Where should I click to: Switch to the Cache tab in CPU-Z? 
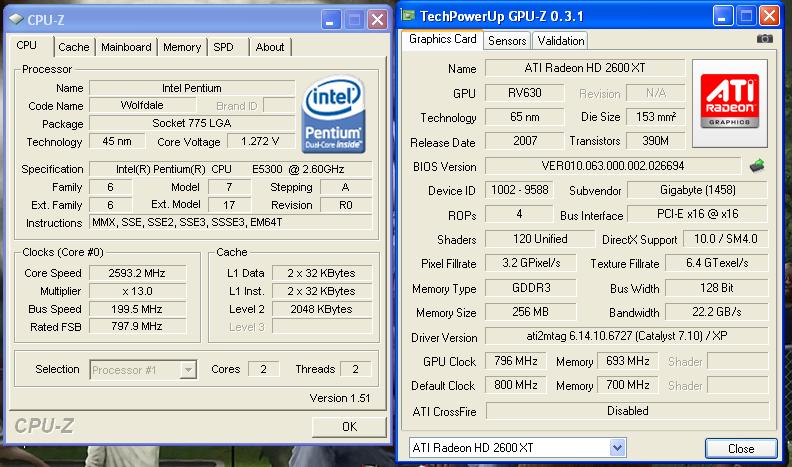coord(74,47)
